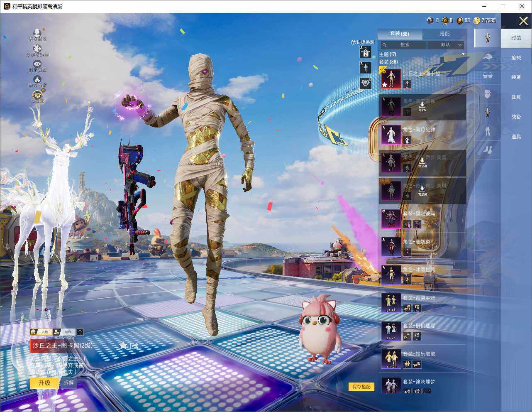The image size is (532, 412).
Task: Select the 沙丘之主-图卡盟 outfit thumbnail
Action: click(391, 79)
